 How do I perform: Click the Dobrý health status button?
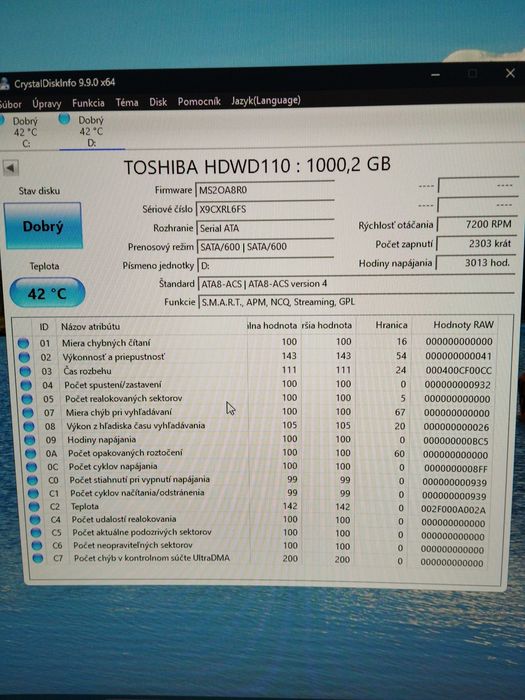coord(43,225)
